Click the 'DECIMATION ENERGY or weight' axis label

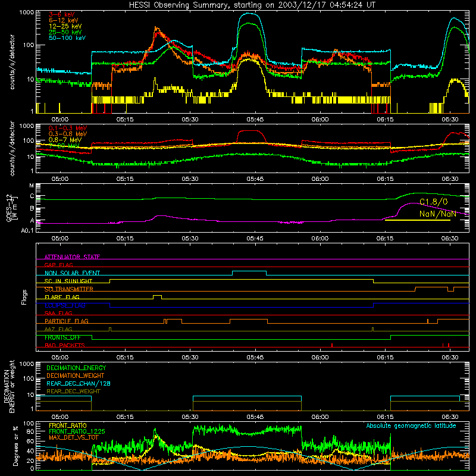[9, 386]
